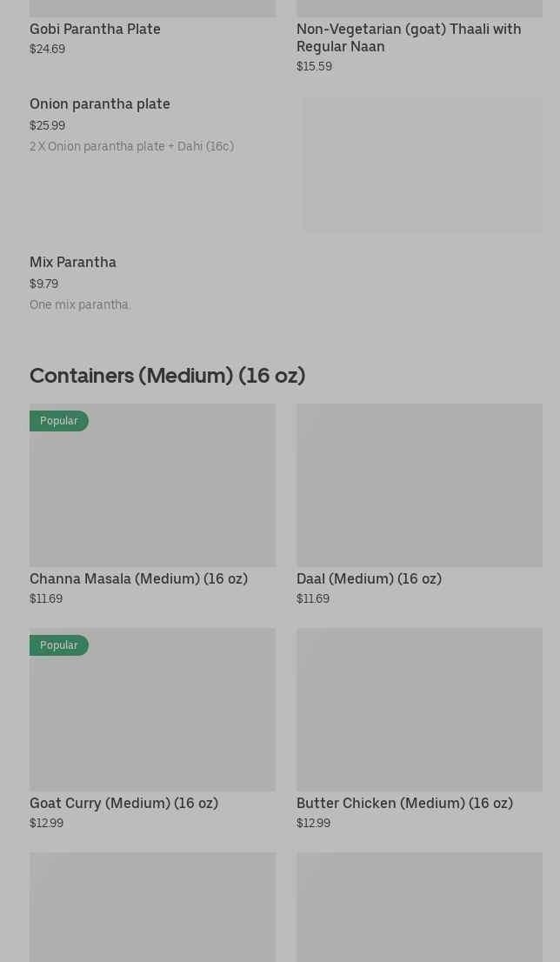Click the item photo below Goat Curry
Image resolution: width=560 pixels, height=962 pixels.
tap(152, 906)
